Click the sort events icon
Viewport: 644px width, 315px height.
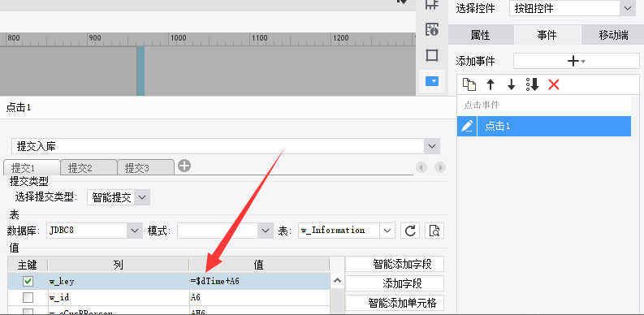point(532,84)
